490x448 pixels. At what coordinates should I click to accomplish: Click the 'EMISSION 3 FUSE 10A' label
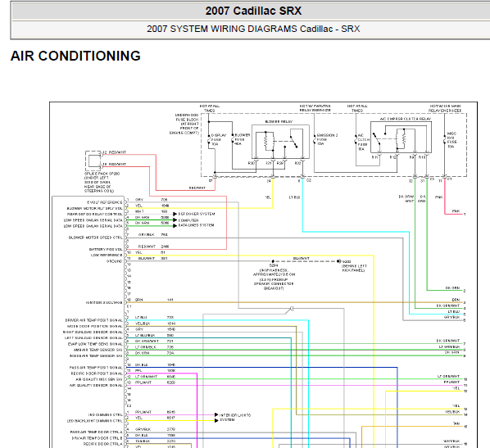[x=327, y=139]
